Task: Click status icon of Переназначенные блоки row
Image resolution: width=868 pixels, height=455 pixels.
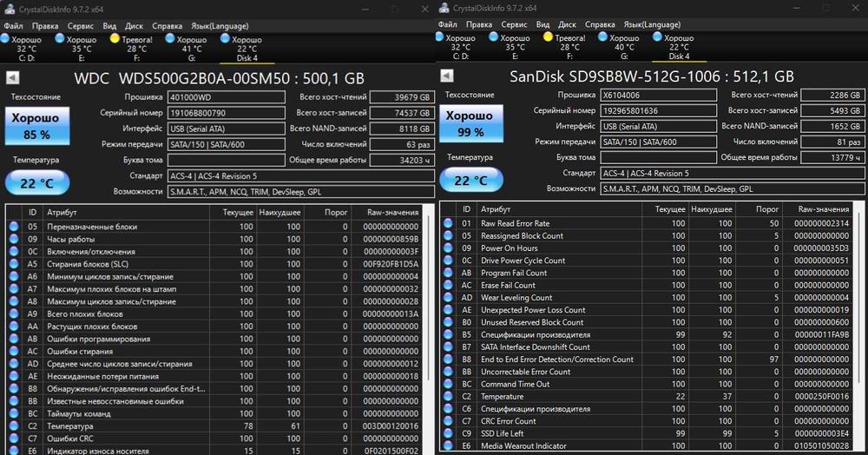Action: point(14,227)
